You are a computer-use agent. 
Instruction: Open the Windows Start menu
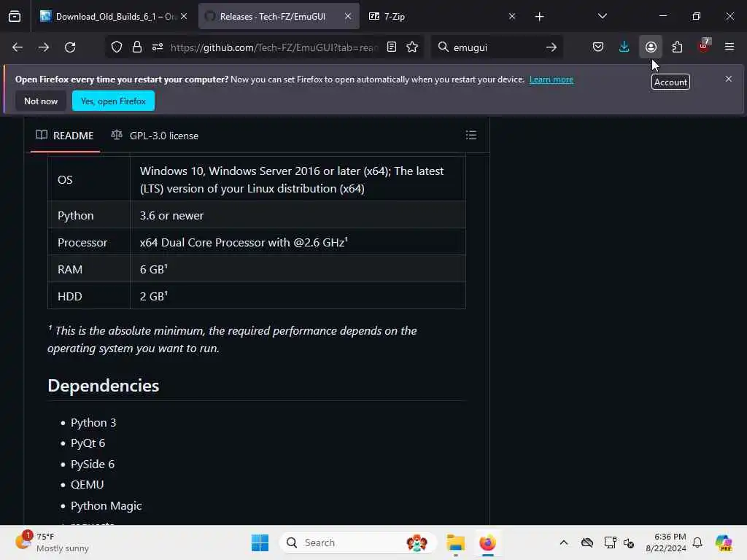click(260, 542)
